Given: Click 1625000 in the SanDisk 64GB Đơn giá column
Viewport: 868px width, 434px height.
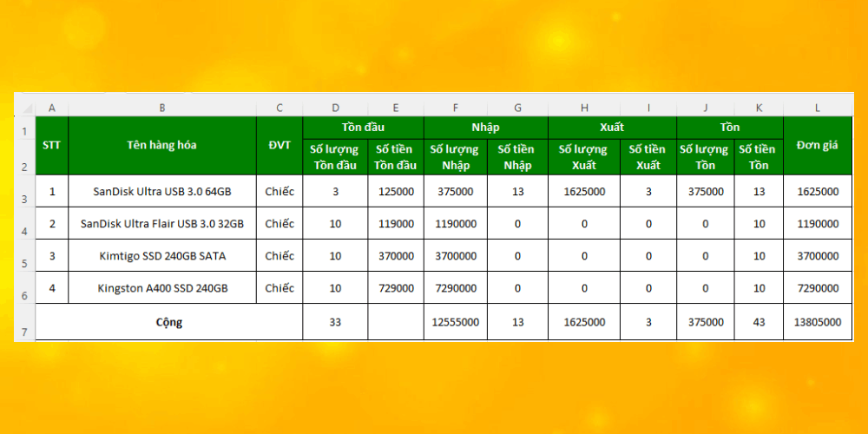Looking at the screenshot, I should [818, 192].
